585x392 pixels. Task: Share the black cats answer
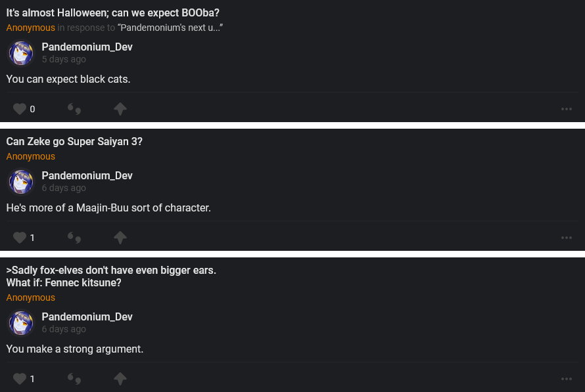tap(120, 109)
